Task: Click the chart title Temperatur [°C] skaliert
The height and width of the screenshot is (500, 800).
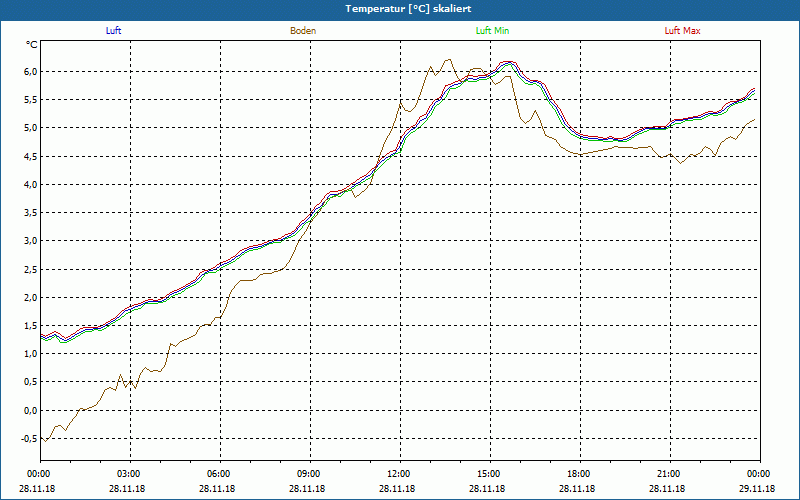Action: [408, 9]
